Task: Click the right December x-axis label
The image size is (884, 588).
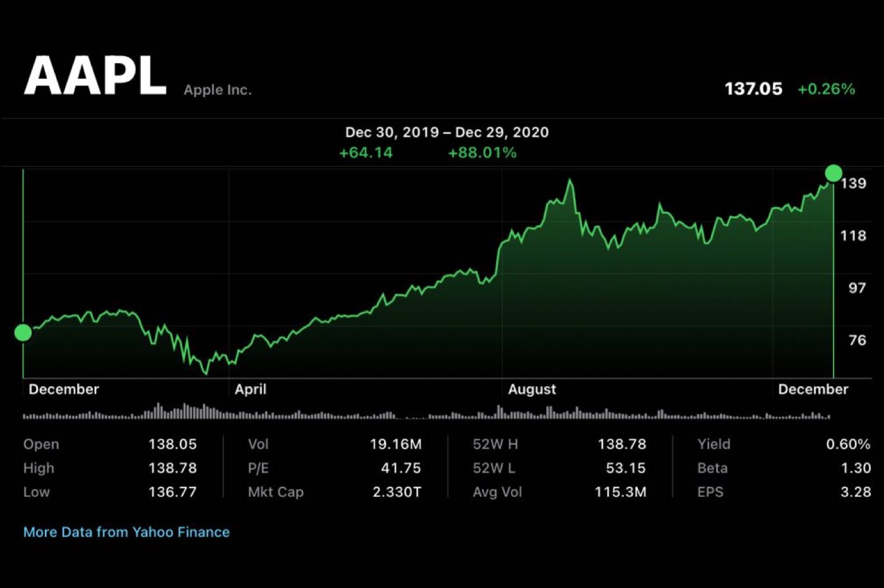Action: 813,389
